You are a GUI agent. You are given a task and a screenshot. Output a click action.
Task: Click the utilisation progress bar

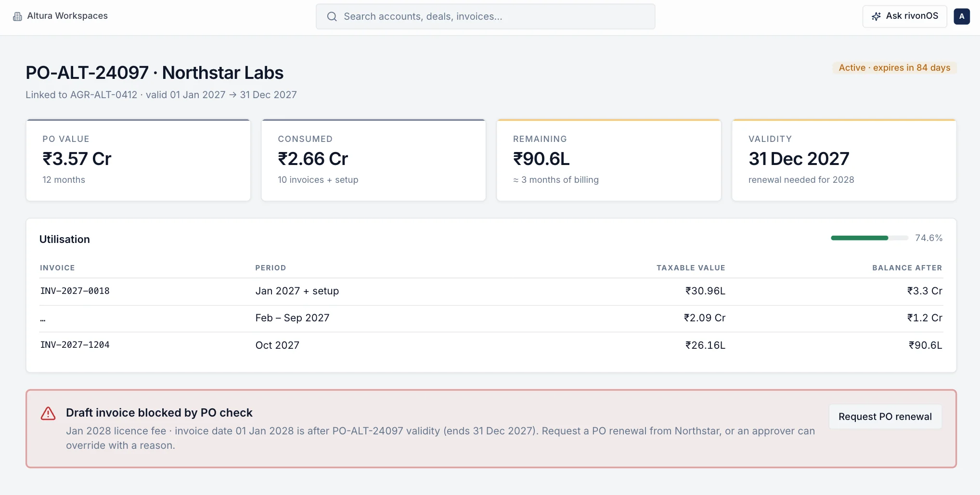point(869,238)
